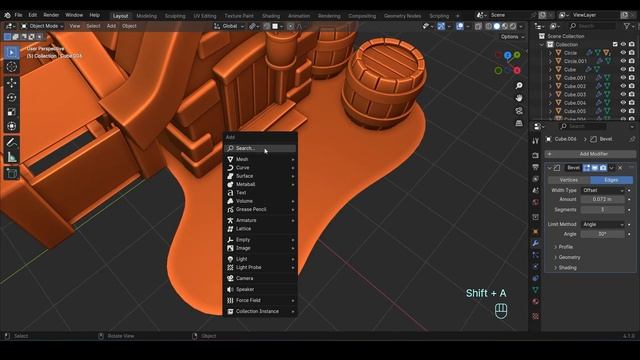Click the Add Modifier button
The image size is (640, 360).
590,154
